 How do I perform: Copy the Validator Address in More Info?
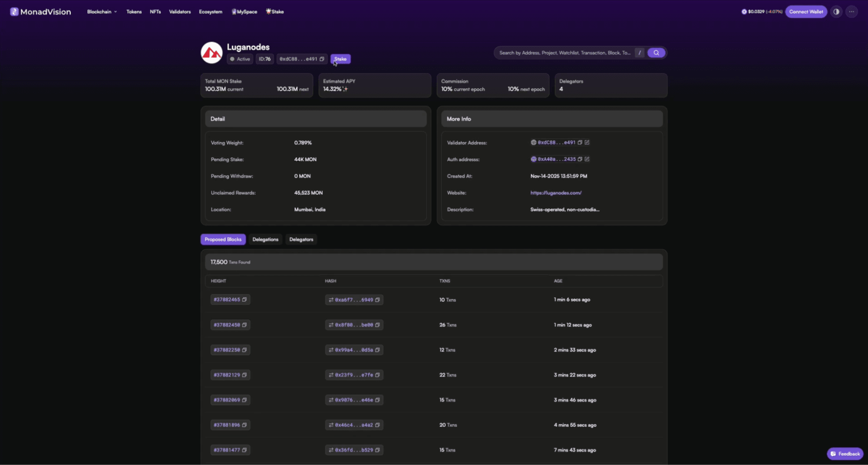click(580, 143)
